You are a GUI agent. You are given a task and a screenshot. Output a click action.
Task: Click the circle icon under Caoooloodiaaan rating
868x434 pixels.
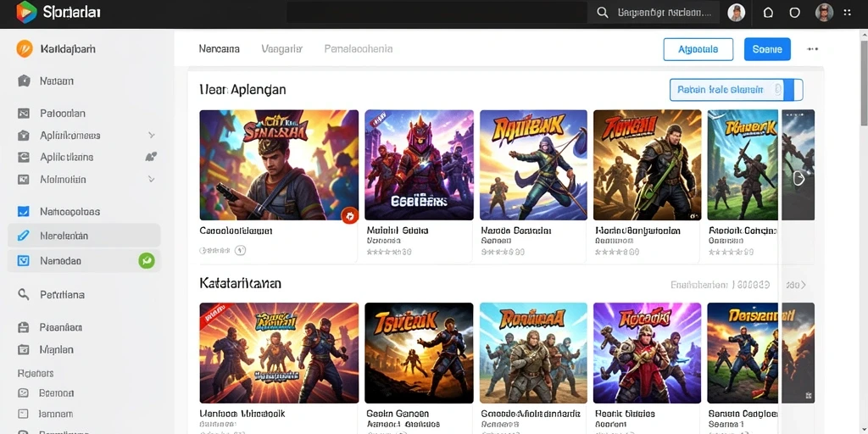(x=240, y=251)
